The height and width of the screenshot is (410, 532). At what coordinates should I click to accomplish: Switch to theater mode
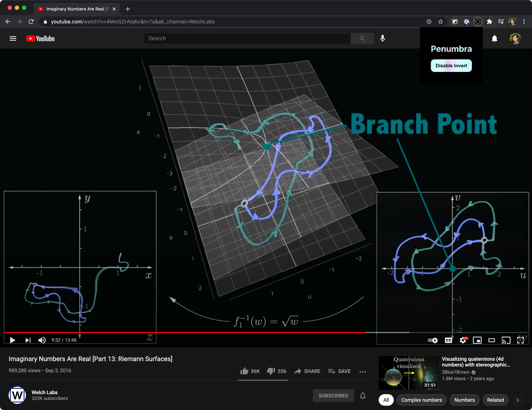[x=492, y=340]
